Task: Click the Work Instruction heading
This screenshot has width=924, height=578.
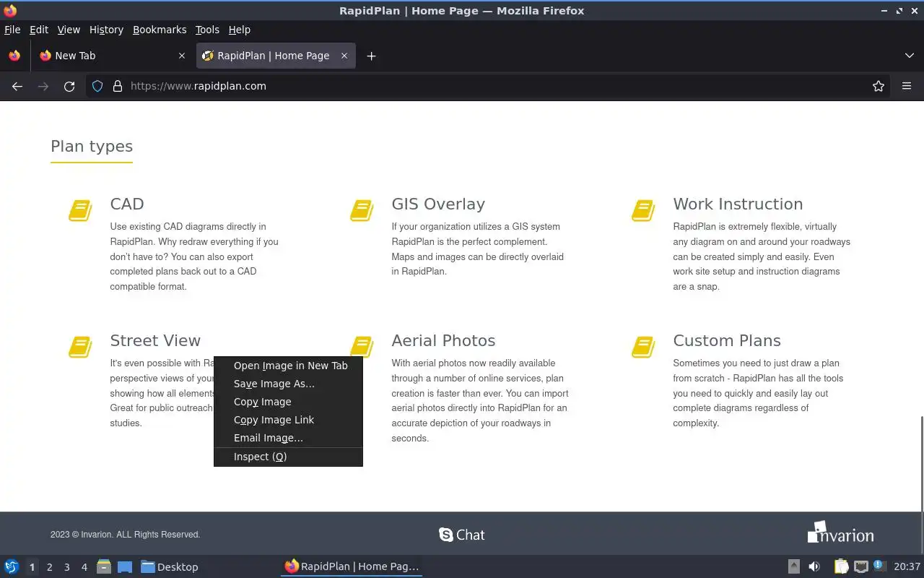Action: 738,204
